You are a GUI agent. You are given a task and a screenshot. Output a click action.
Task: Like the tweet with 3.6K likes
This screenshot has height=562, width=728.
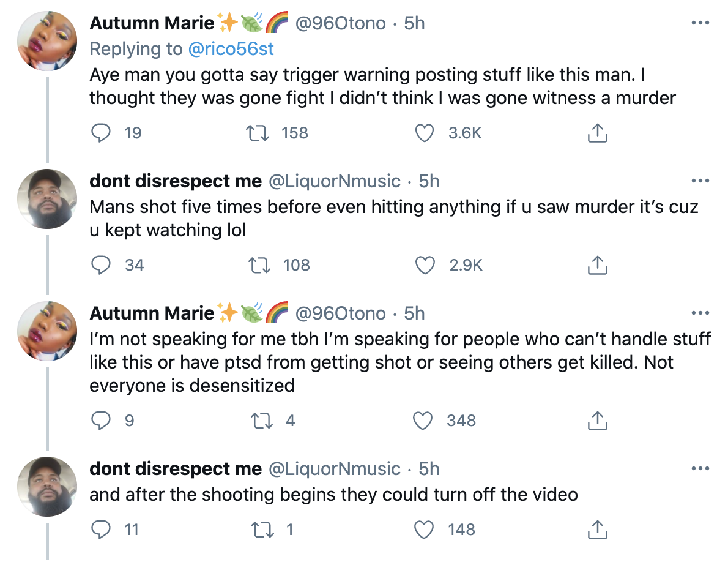pos(425,133)
